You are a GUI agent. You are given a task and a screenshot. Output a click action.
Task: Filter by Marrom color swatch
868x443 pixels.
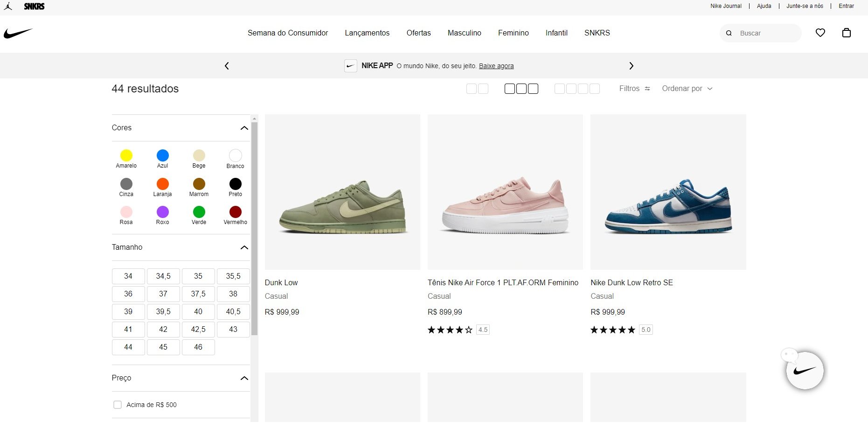(x=199, y=184)
